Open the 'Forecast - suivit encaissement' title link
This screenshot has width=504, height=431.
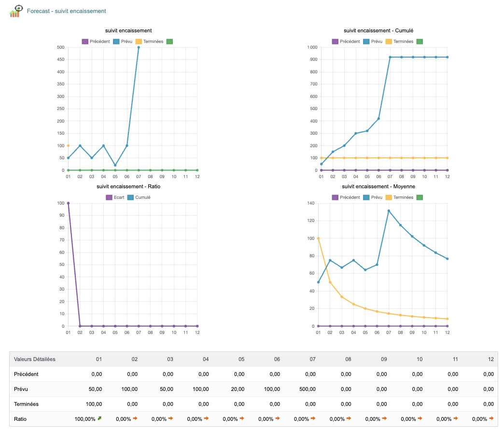coord(66,11)
